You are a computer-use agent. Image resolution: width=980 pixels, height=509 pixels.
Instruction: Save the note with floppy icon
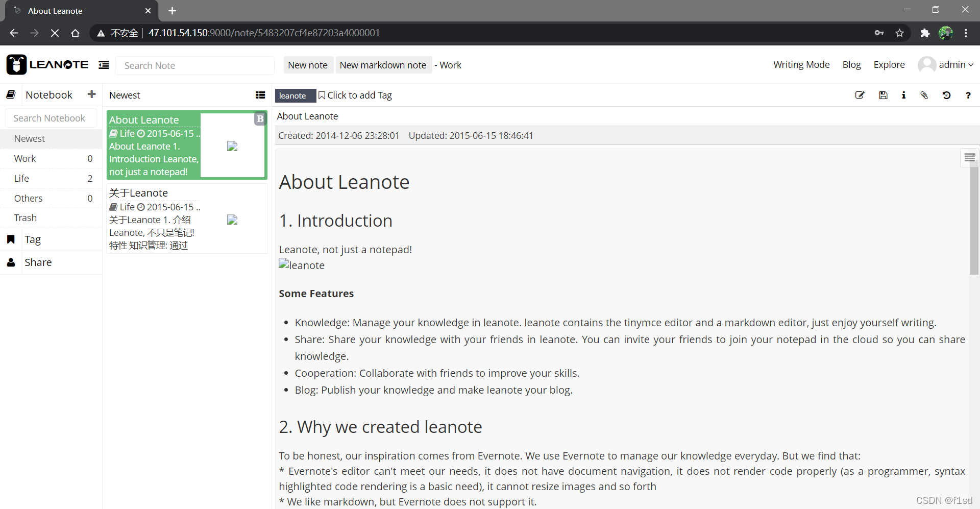(883, 95)
